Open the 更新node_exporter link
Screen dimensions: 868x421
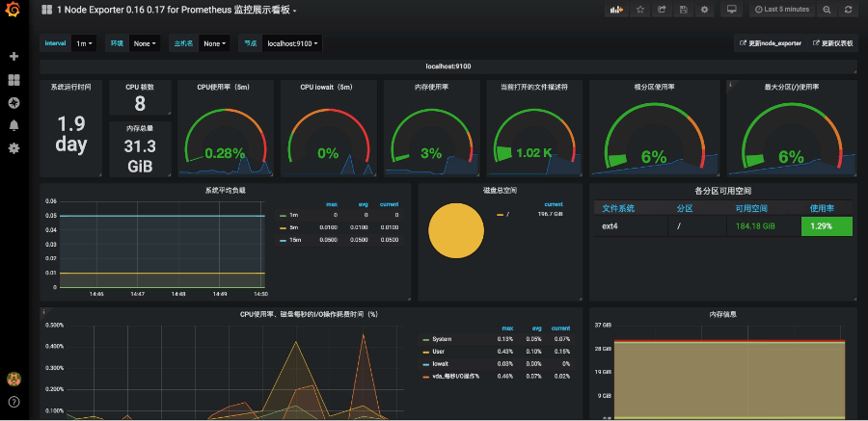pos(770,43)
